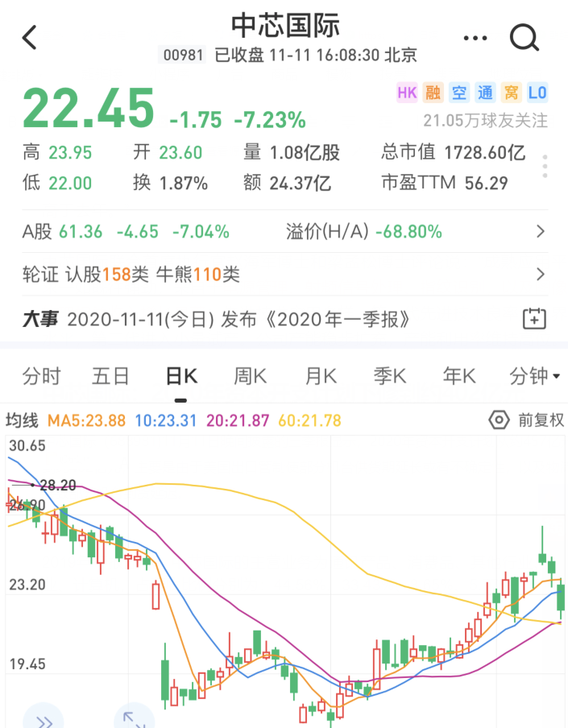This screenshot has height=728, width=568.
Task: Tap 60:21.78 moving average label
Action: pos(309,420)
